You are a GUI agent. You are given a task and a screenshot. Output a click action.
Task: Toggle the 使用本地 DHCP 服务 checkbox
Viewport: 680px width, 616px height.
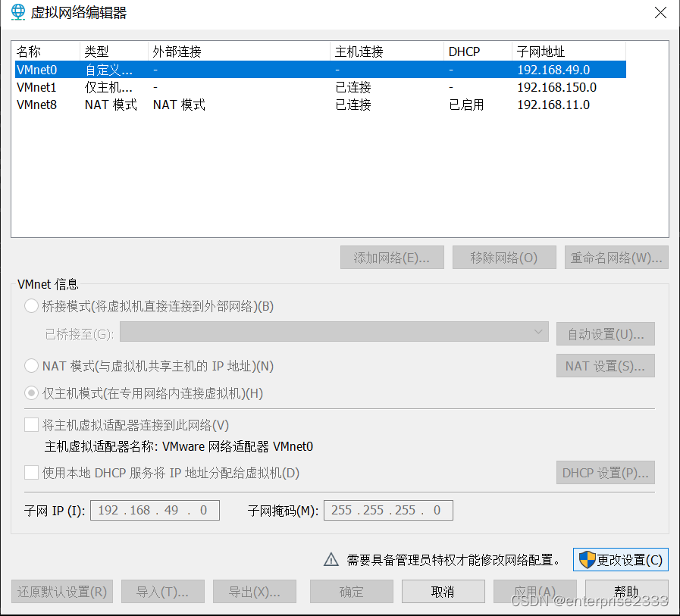(x=31, y=473)
